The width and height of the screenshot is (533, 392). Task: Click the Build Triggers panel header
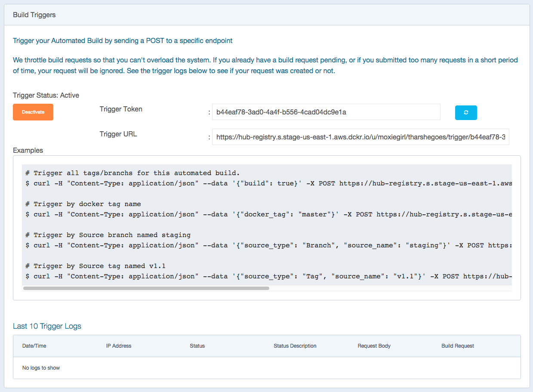click(x=34, y=15)
